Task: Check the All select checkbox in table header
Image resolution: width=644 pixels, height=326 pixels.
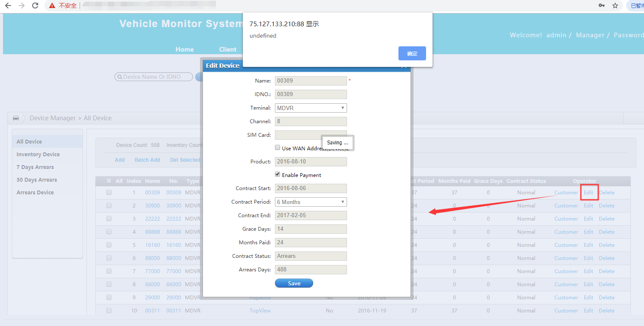Action: click(109, 181)
